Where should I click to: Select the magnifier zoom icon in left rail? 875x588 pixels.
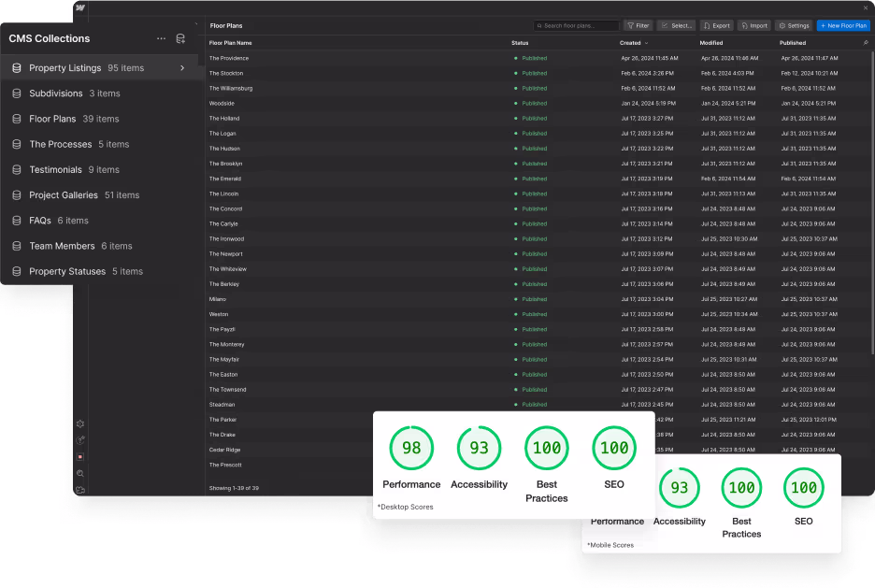[80, 473]
